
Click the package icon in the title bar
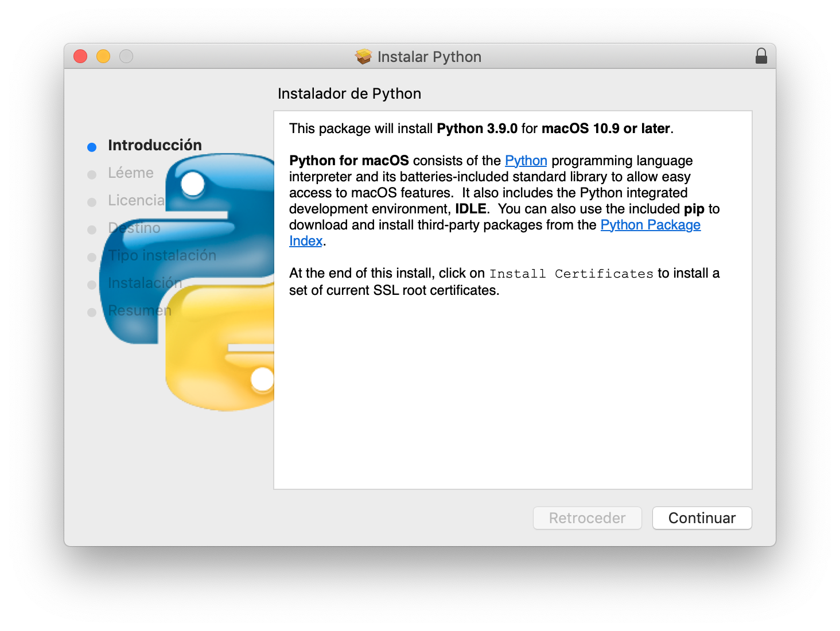(x=363, y=56)
